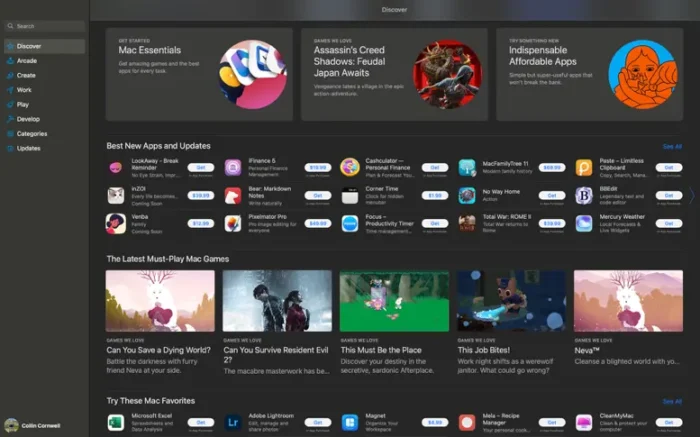700x437 pixels.
Task: Get the Adobe Lightroom app
Action: pos(318,422)
